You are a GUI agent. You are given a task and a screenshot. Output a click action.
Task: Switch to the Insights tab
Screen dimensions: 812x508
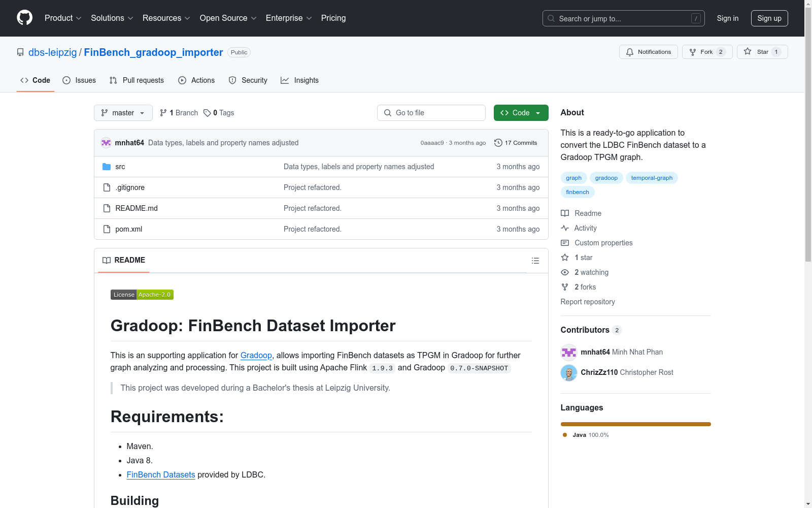pos(300,80)
